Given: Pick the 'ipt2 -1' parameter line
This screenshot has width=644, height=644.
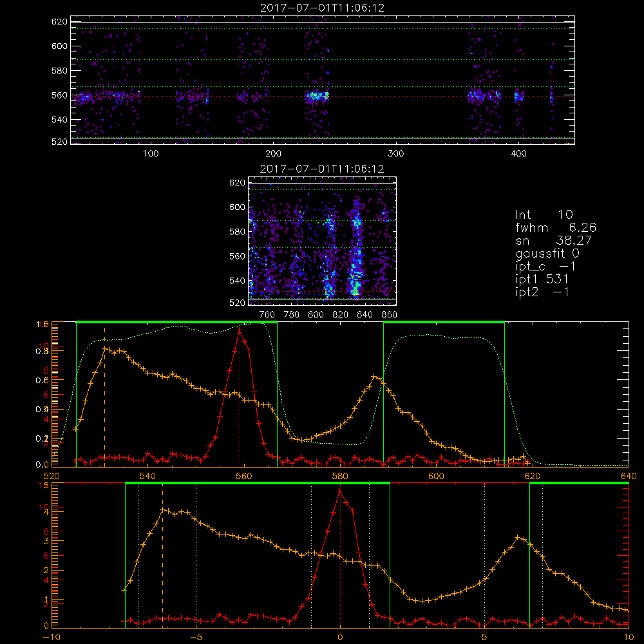Looking at the screenshot, I should (542, 292).
